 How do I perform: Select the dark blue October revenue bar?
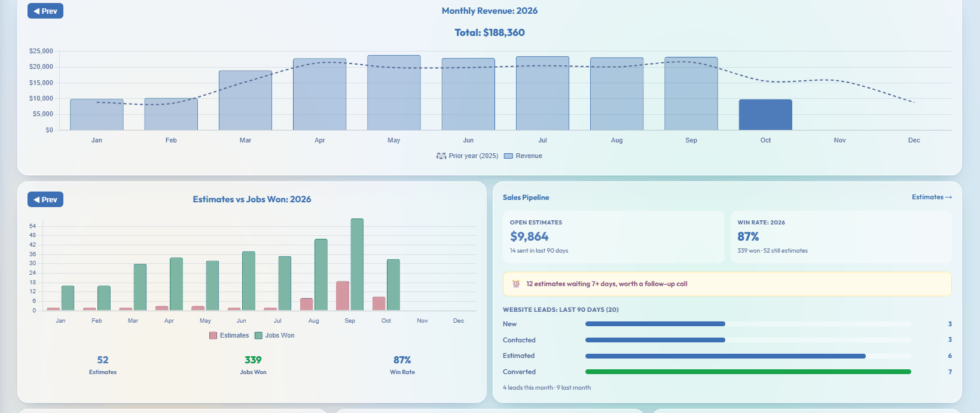(765, 115)
